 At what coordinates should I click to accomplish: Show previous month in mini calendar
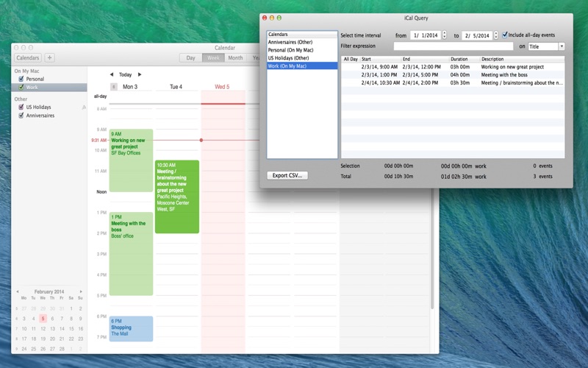click(x=17, y=291)
